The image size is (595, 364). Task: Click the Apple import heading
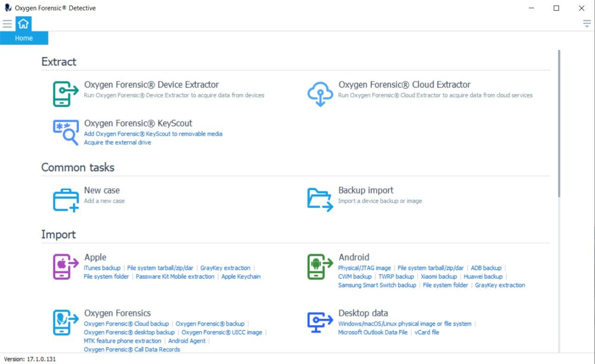[95, 258]
